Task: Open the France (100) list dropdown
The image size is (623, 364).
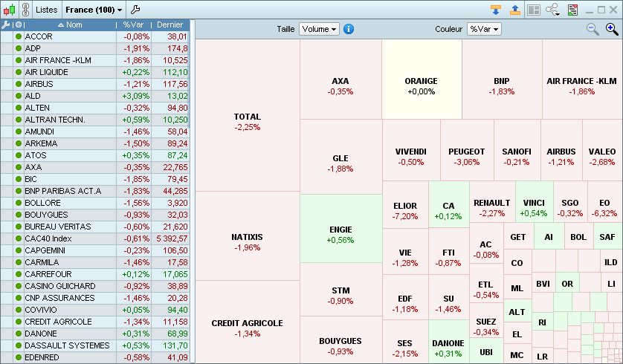Action: [x=93, y=10]
